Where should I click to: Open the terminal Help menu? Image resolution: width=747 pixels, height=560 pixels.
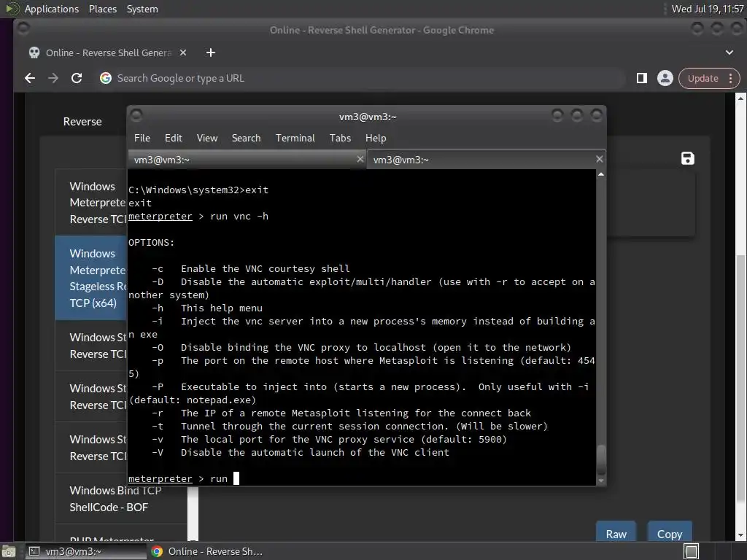click(x=376, y=138)
